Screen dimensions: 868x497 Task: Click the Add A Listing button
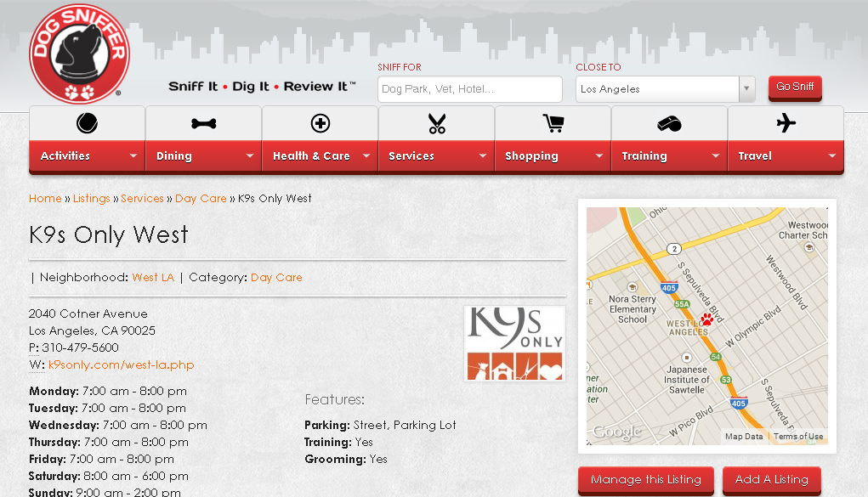click(772, 480)
